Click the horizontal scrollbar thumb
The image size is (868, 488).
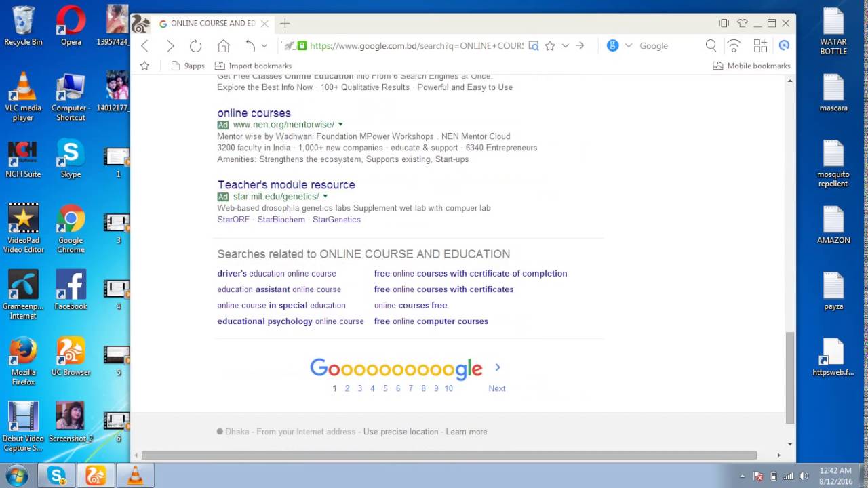coord(449,455)
